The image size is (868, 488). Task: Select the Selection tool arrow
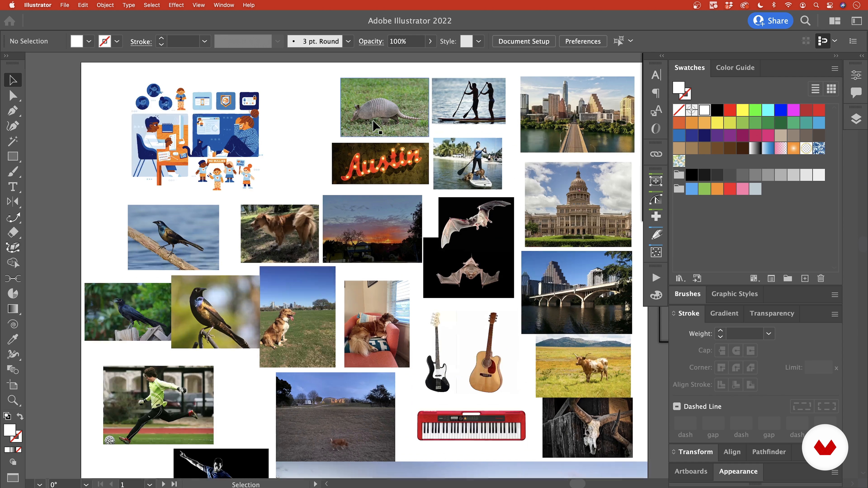click(x=13, y=80)
